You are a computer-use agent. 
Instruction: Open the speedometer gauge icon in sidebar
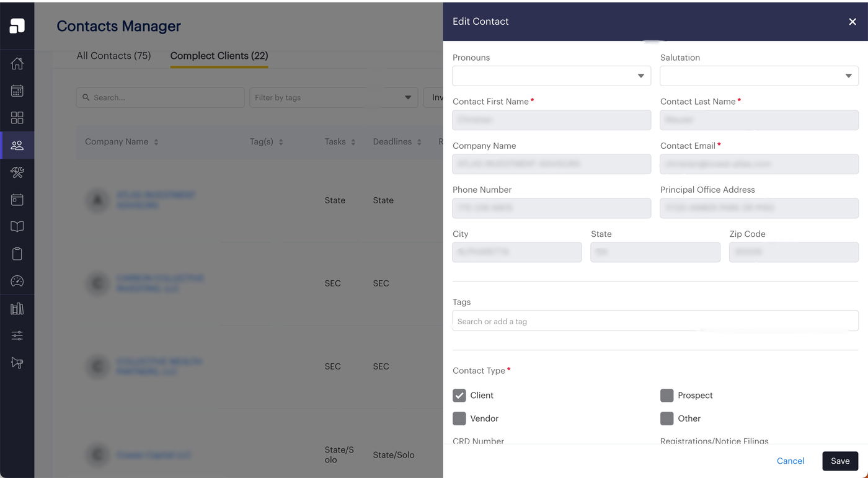(17, 281)
